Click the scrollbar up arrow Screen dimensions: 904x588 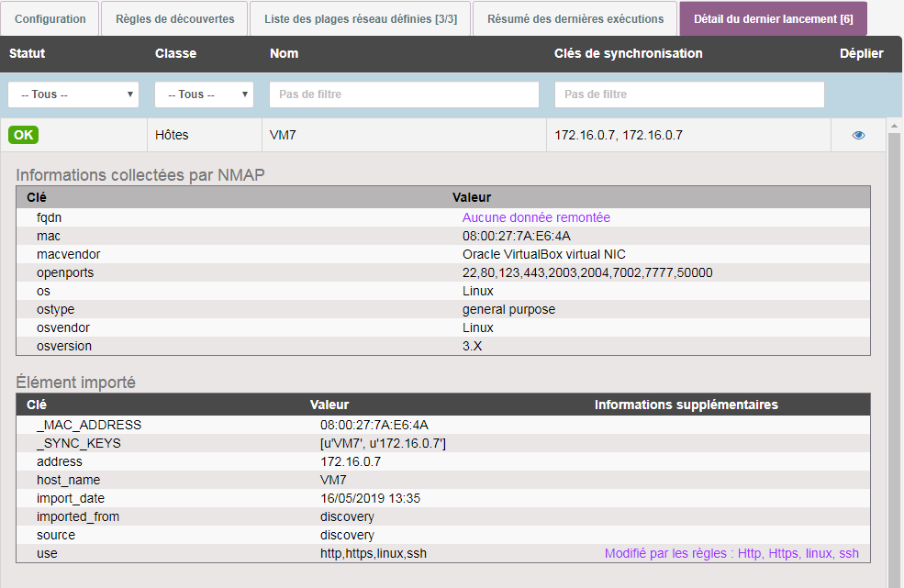coord(894,124)
